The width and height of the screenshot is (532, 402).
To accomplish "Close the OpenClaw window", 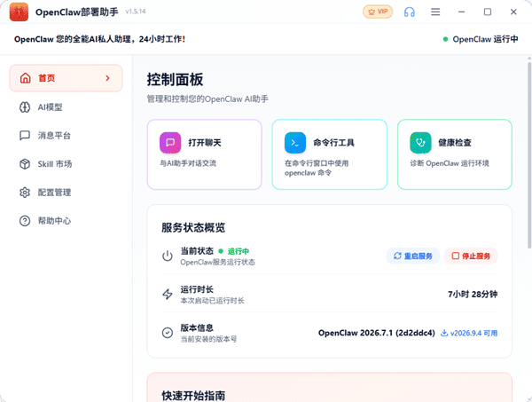I will [x=513, y=12].
